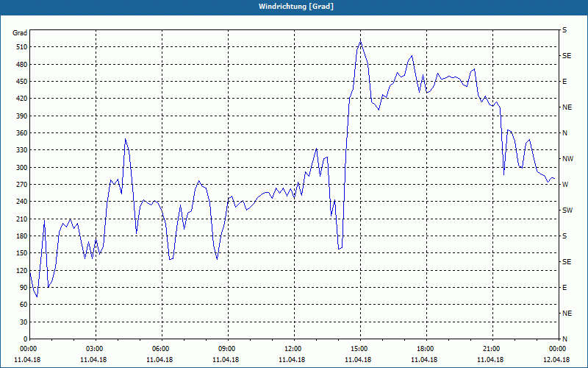The image size is (588, 368).
Task: Pick the 420 y-axis value
Action: click(22, 99)
